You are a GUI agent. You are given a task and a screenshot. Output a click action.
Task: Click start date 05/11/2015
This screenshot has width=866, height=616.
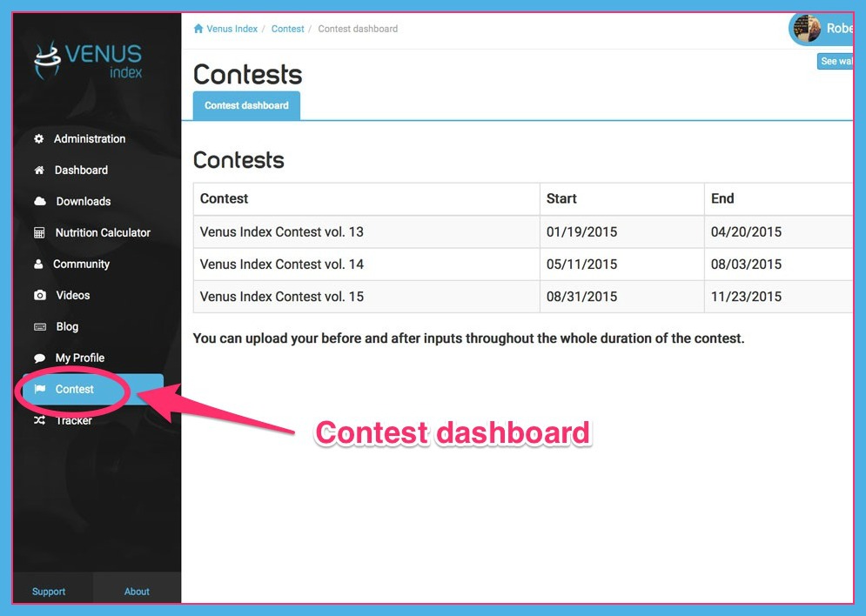581,264
